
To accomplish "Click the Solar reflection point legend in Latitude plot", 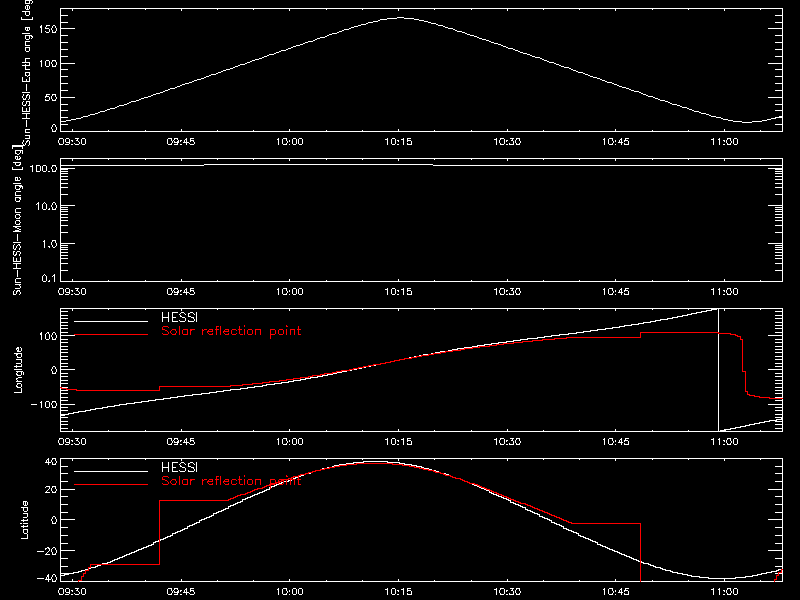I will (x=231, y=481).
